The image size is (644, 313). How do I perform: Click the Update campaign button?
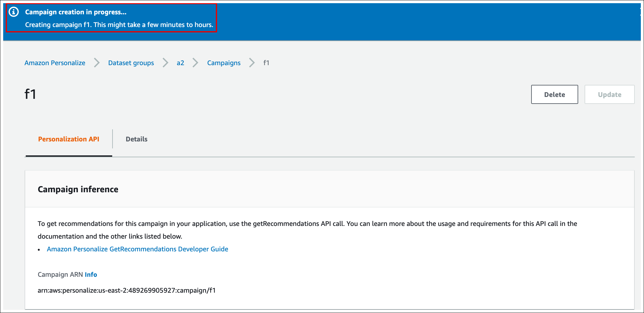click(x=609, y=94)
